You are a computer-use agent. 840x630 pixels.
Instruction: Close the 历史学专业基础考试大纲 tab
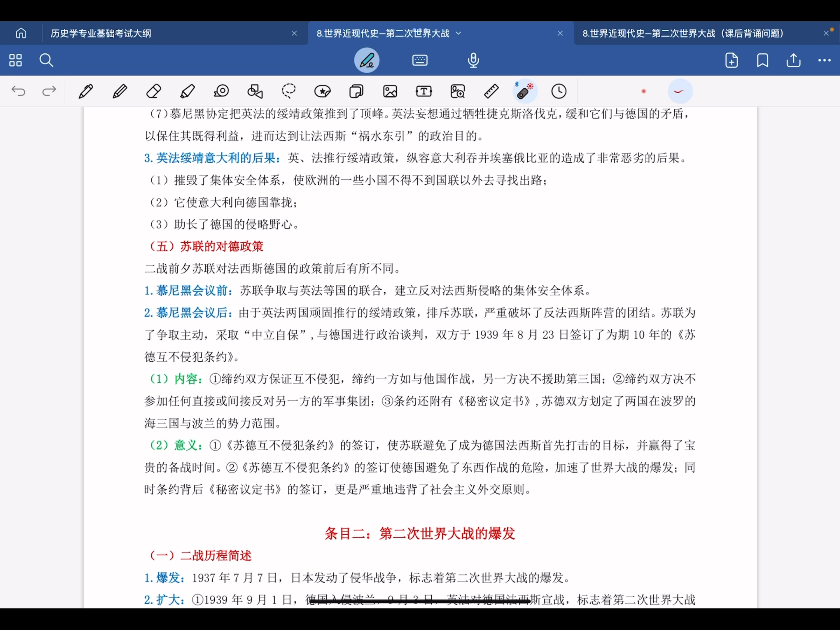pyautogui.click(x=294, y=34)
